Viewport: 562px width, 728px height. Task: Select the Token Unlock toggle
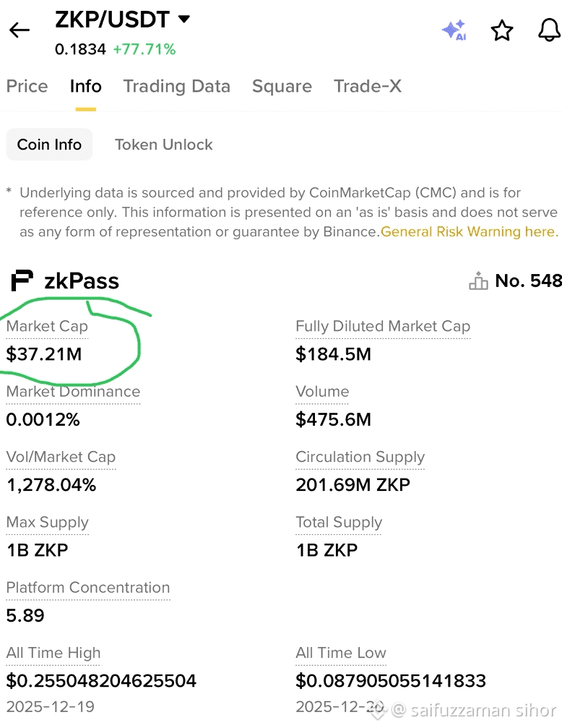[164, 145]
